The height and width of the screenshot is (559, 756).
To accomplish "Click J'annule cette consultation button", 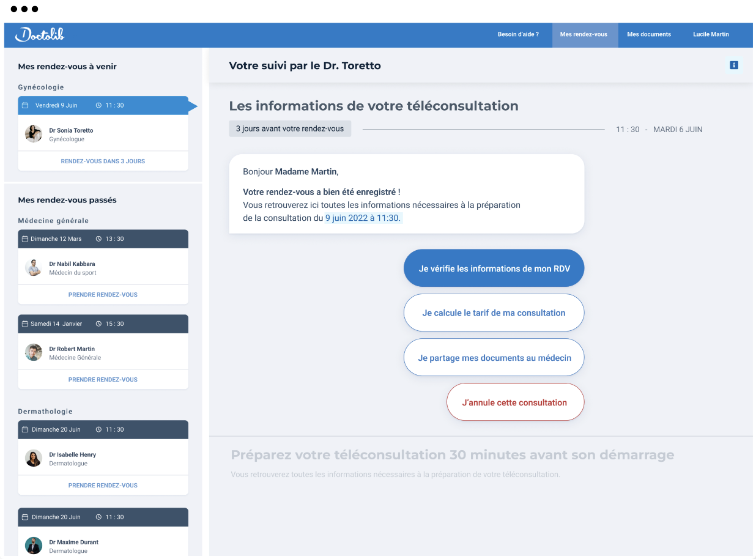I will pyautogui.click(x=515, y=402).
